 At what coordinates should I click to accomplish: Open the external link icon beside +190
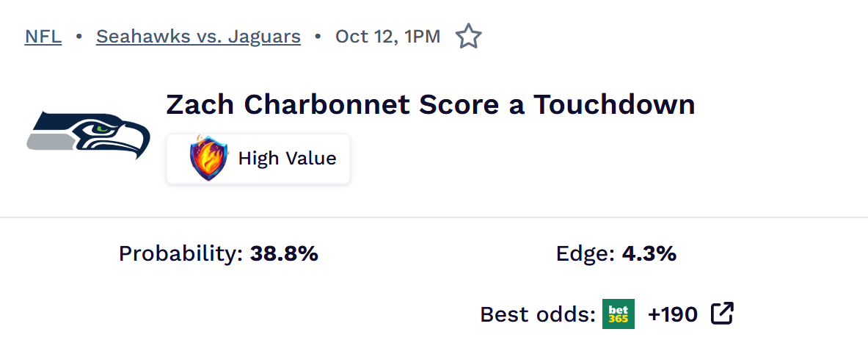click(x=722, y=314)
